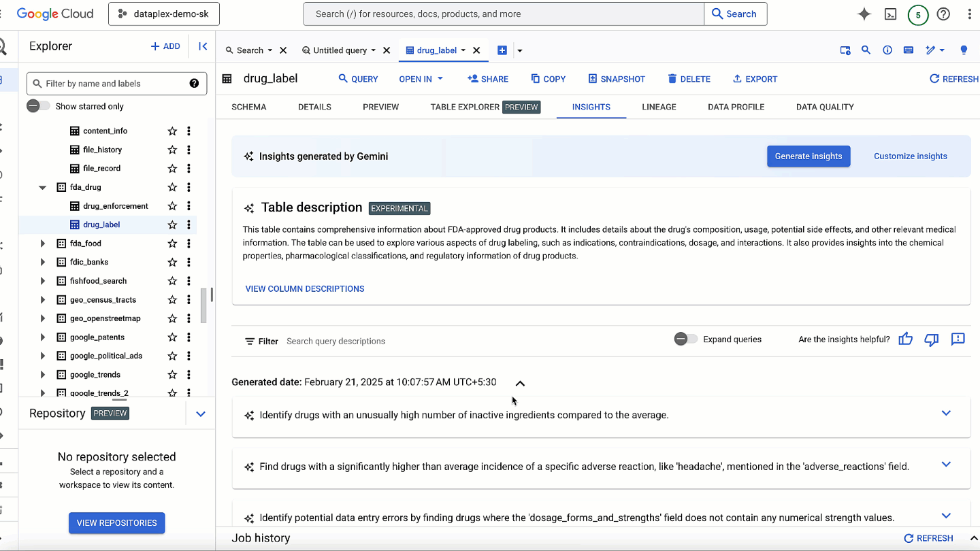
Task: Toggle Show starred only switch
Action: tap(38, 106)
